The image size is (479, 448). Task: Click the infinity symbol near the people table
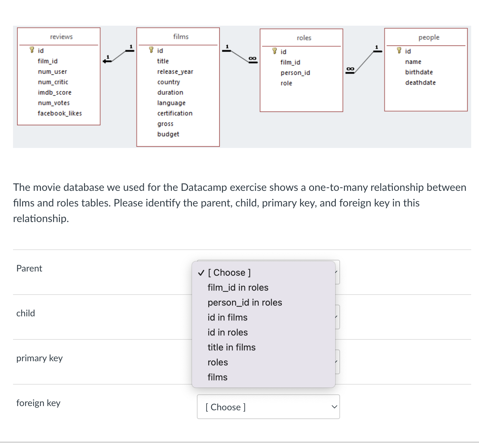pos(350,69)
